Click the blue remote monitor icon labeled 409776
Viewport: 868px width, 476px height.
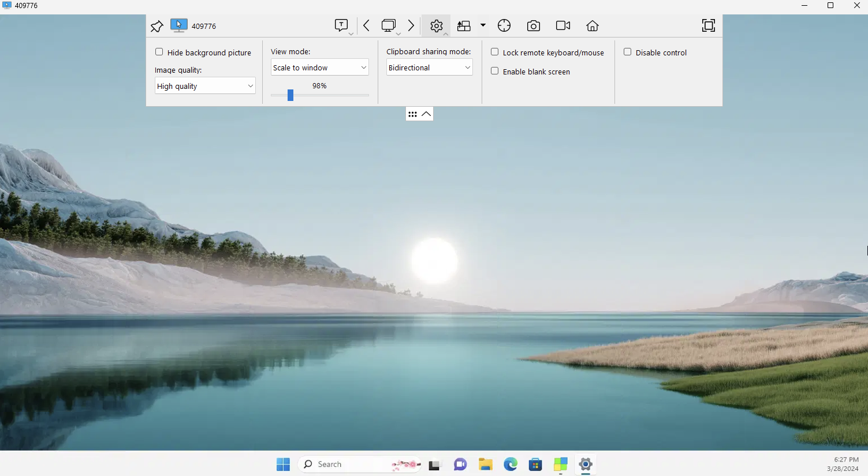coord(178,26)
